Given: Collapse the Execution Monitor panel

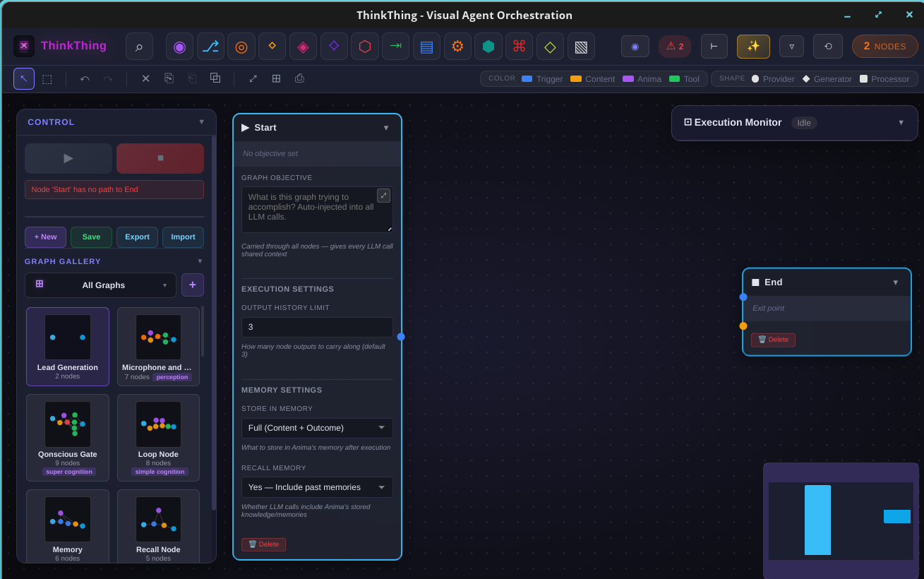Looking at the screenshot, I should pyautogui.click(x=901, y=122).
